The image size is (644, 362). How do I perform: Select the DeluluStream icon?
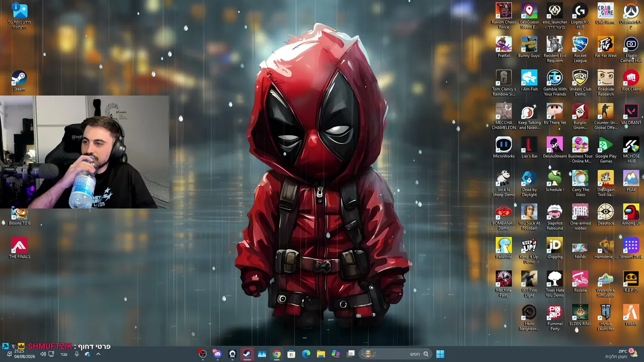[x=554, y=148]
